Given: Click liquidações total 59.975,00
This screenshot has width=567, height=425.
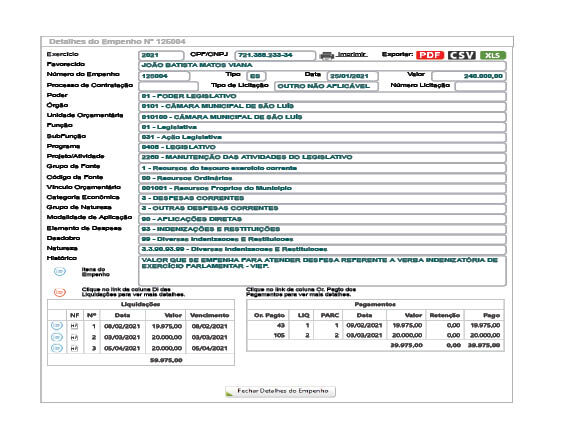Looking at the screenshot, I should coord(166,360).
